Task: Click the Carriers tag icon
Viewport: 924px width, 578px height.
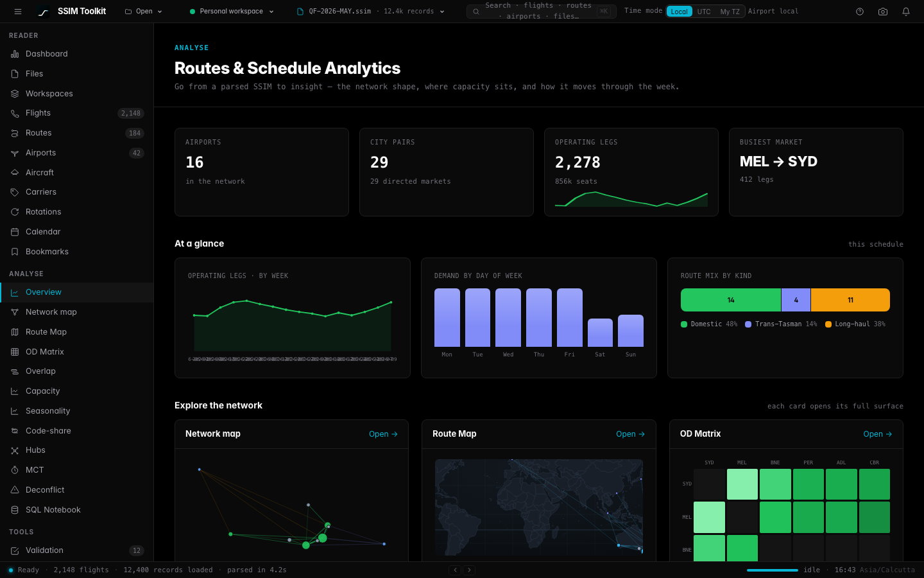Action: click(x=15, y=192)
